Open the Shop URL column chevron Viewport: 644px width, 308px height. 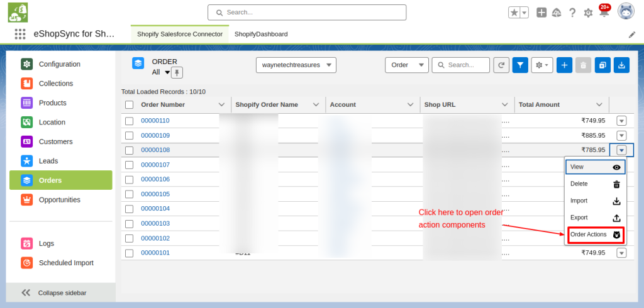(505, 105)
